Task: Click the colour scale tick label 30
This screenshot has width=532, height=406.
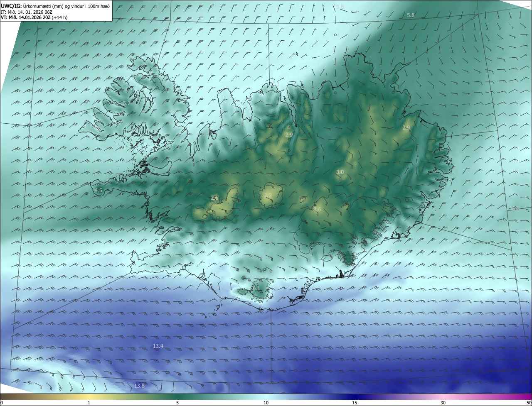Action: [x=443, y=403]
